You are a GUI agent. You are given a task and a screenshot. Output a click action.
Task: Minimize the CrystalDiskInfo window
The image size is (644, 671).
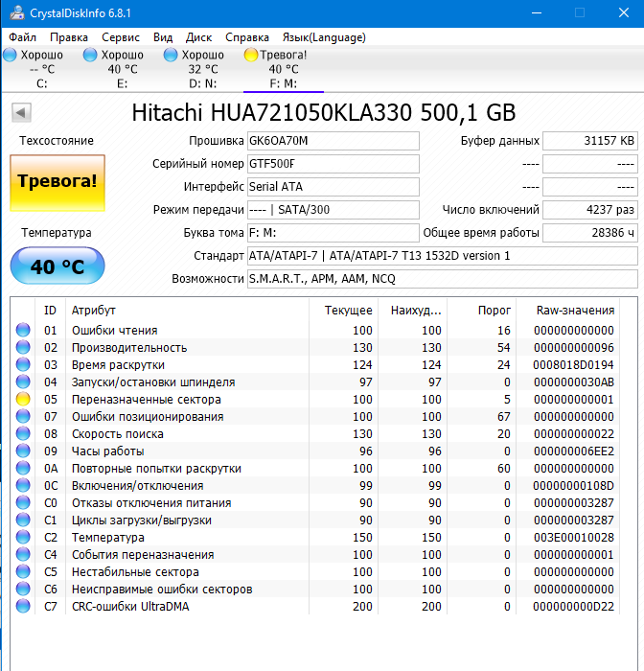pos(537,12)
